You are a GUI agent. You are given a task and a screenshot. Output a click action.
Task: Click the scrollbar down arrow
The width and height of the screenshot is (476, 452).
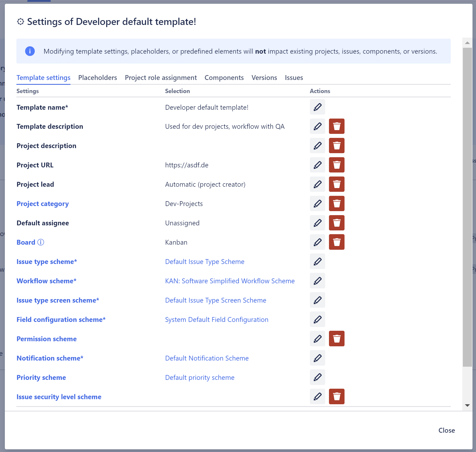pos(467,405)
